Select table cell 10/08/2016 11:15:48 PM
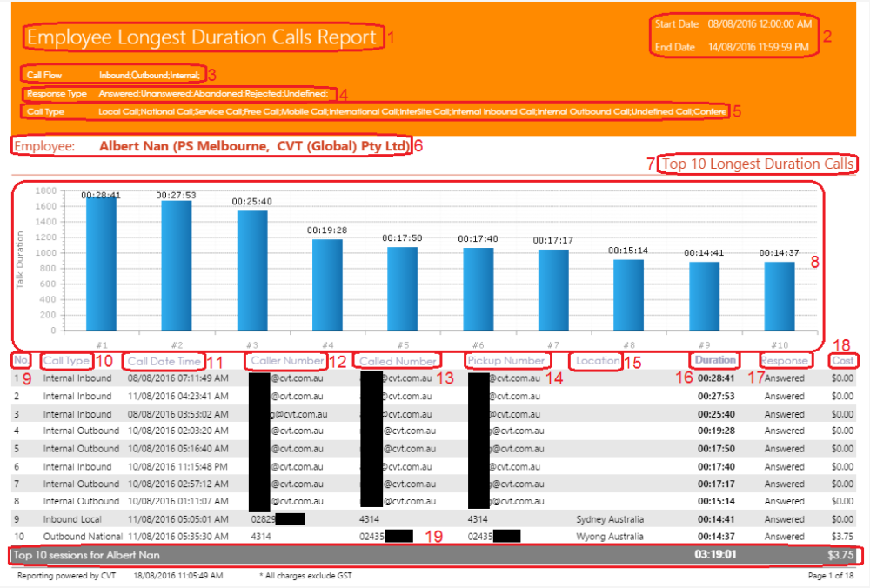Viewport: 870px width, 588px height. [178, 467]
